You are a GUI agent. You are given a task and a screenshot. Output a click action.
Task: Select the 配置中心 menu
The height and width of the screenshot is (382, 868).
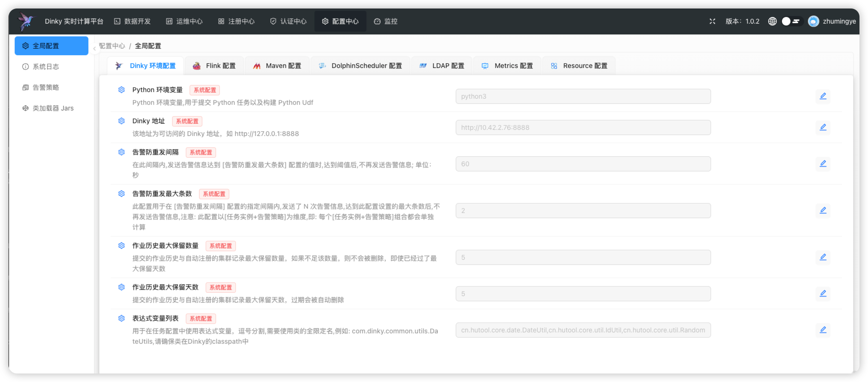(340, 21)
